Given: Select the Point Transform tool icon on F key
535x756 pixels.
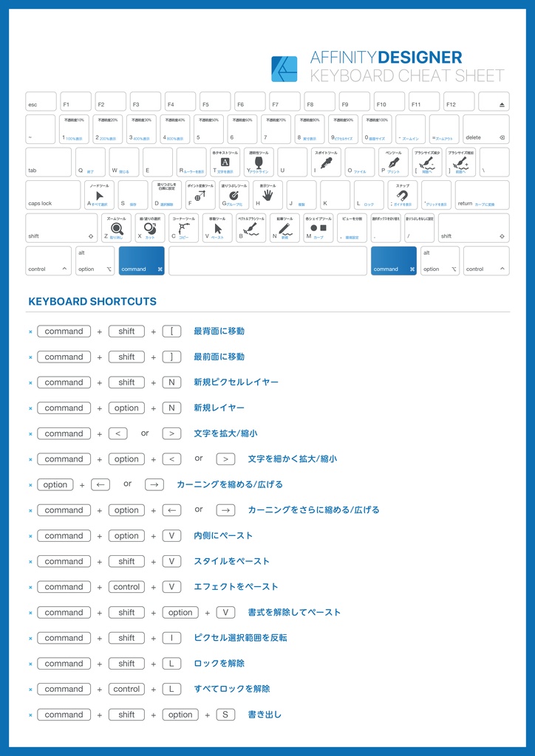Looking at the screenshot, I should (x=199, y=195).
